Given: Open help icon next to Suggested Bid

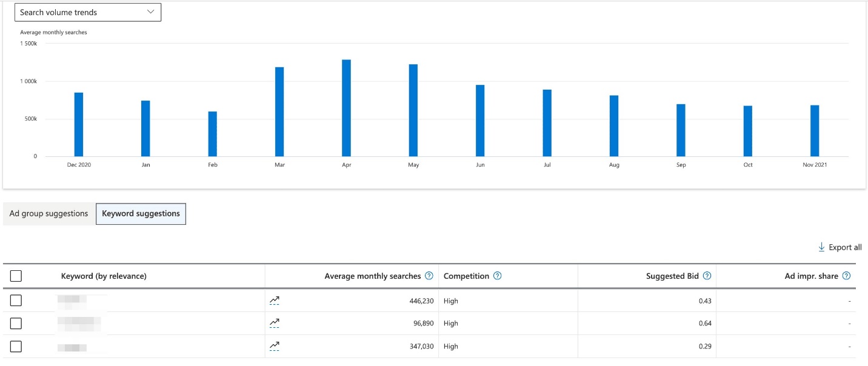Looking at the screenshot, I should (x=706, y=276).
